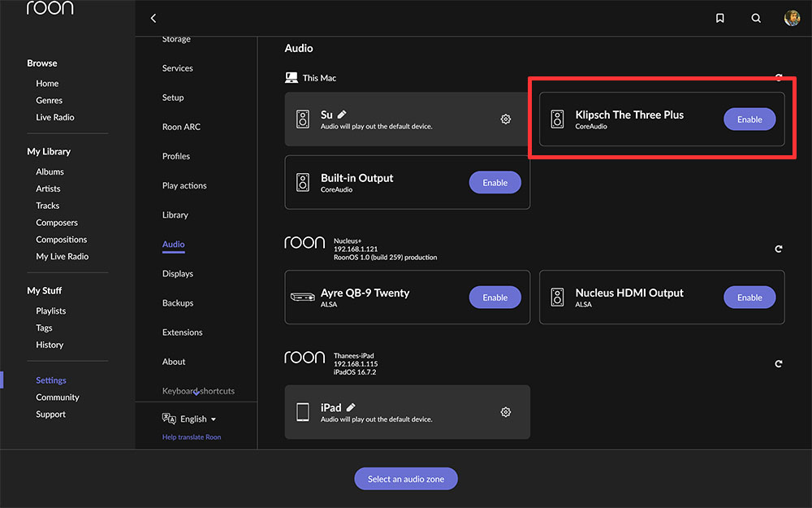Refresh Thanees-iPad device list
Viewport: 812px width, 508px height.
coord(779,364)
